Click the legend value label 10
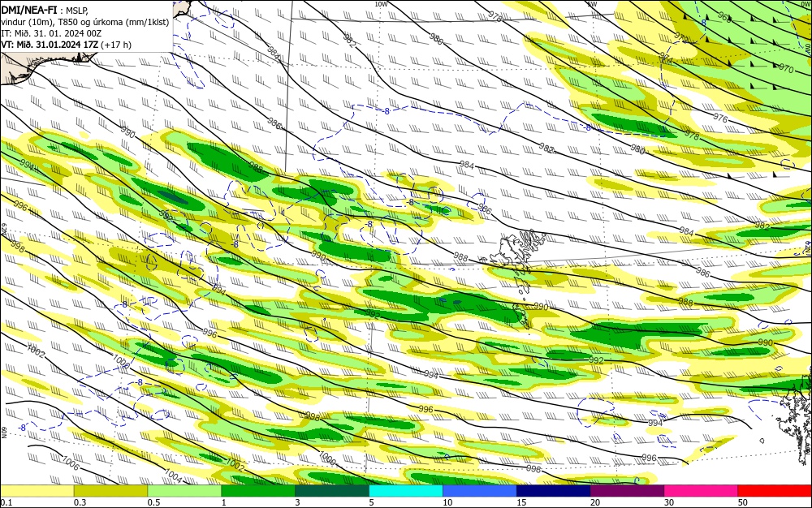This screenshot has width=812, height=508. 447,502
